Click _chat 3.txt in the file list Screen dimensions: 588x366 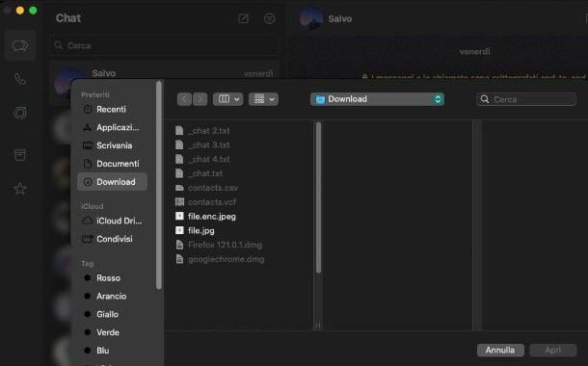tap(209, 144)
